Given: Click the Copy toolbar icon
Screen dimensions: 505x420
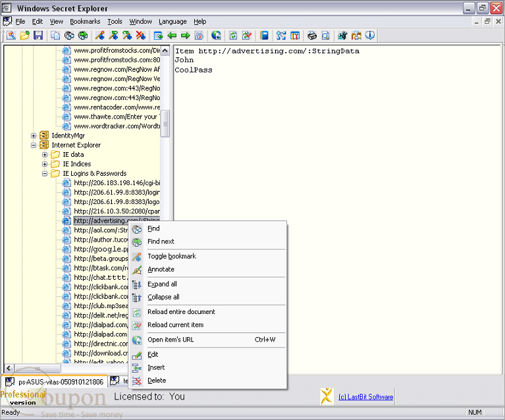Looking at the screenshot, I should coord(55,36).
